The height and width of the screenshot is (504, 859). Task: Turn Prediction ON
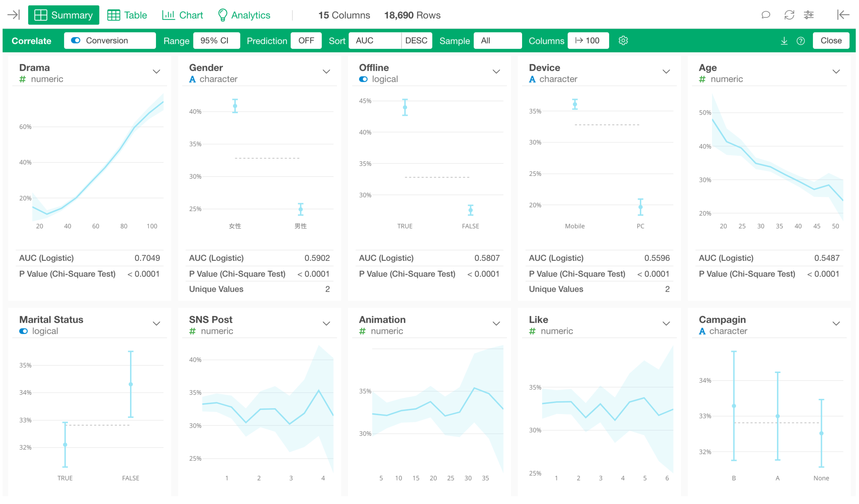coord(306,40)
